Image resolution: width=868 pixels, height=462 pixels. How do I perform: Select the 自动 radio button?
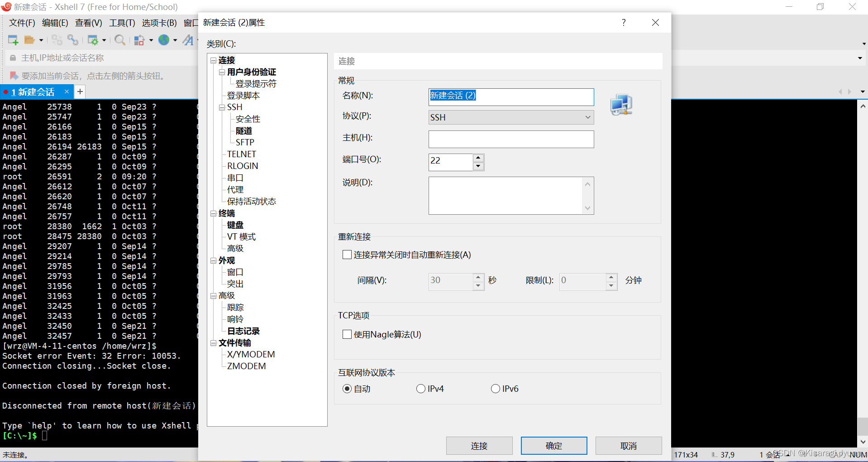[347, 389]
